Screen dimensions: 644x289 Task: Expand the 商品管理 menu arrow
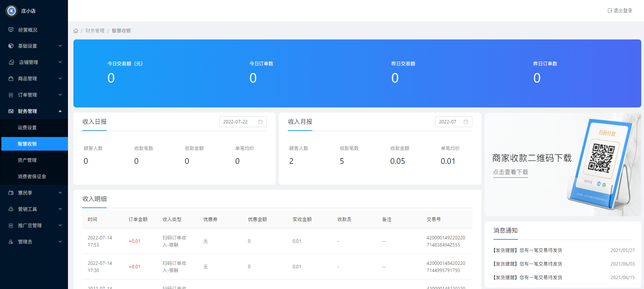(x=60, y=79)
